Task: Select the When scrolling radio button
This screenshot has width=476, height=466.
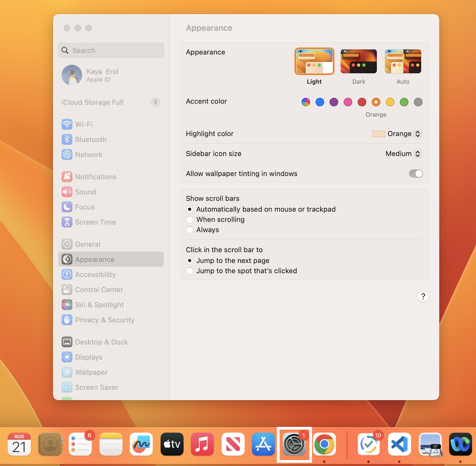Action: click(190, 219)
